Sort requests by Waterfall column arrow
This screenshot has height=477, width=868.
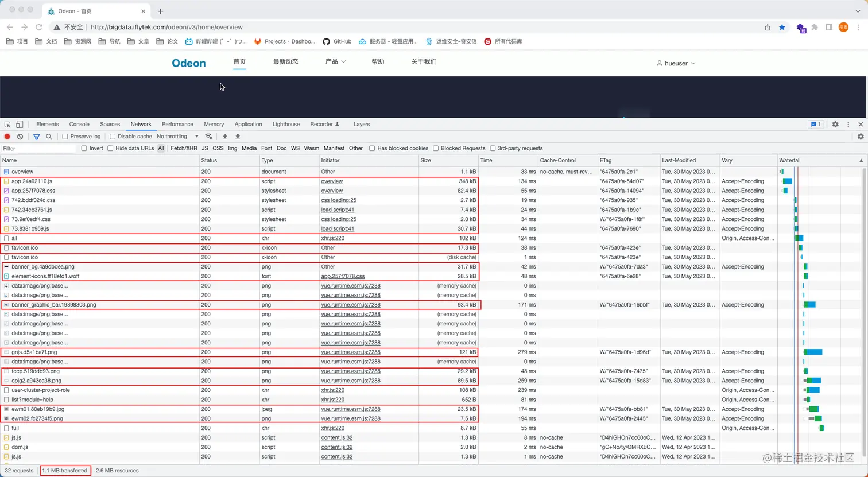click(861, 160)
